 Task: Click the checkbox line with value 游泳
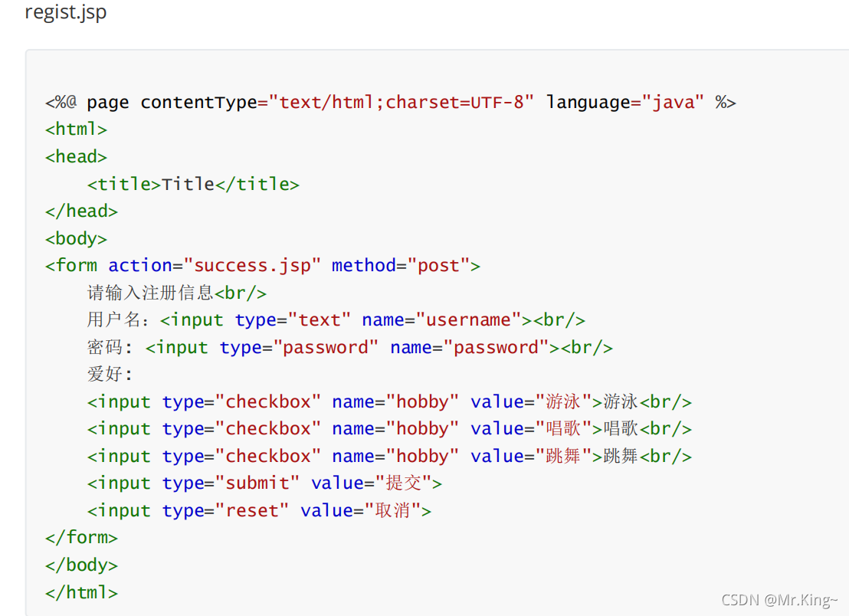(389, 401)
